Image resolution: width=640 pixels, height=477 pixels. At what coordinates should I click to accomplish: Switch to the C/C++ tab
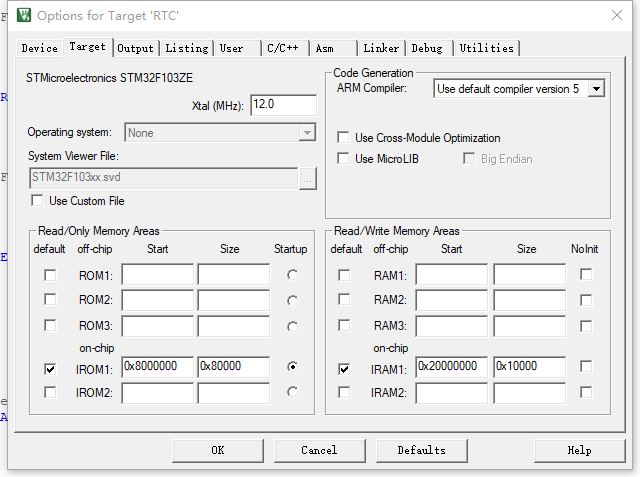[x=285, y=48]
